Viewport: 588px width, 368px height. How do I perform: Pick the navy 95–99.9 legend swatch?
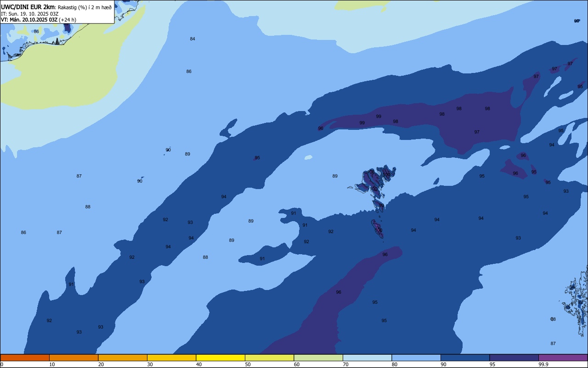pos(514,357)
